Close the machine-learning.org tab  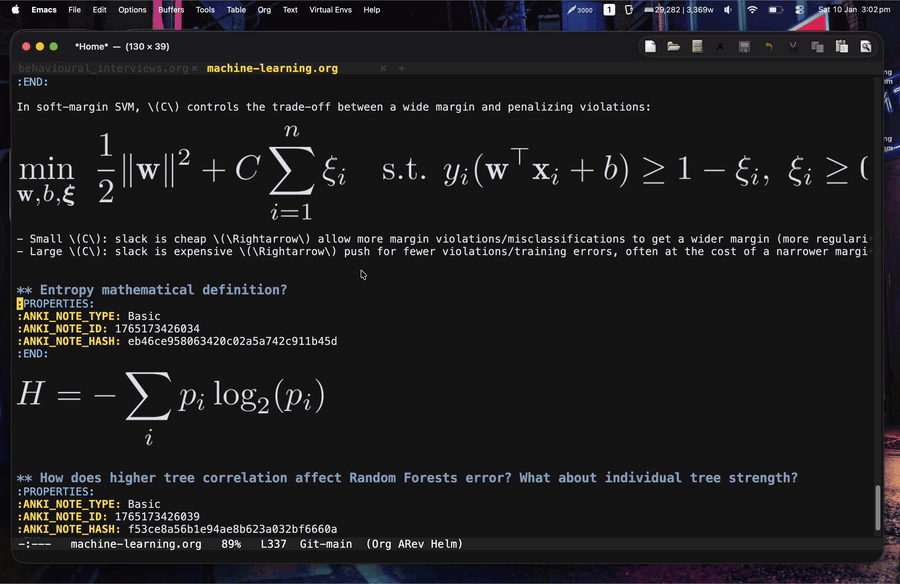(382, 69)
